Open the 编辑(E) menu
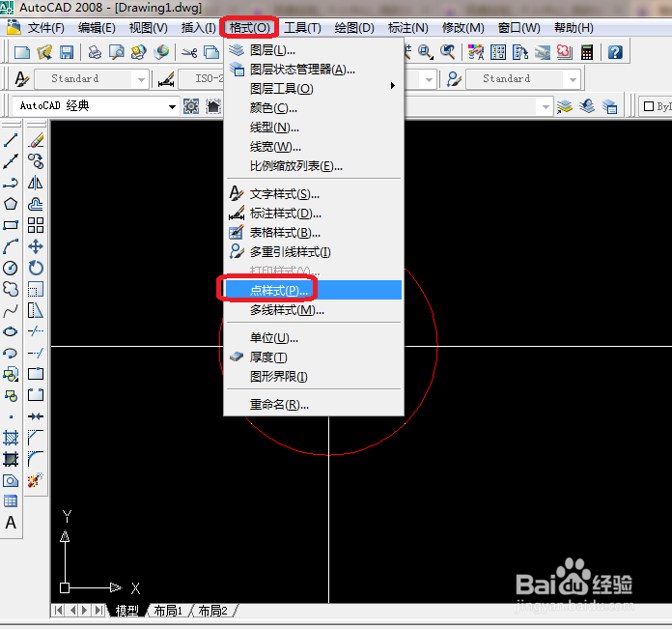Image resolution: width=672 pixels, height=629 pixels. point(97,28)
